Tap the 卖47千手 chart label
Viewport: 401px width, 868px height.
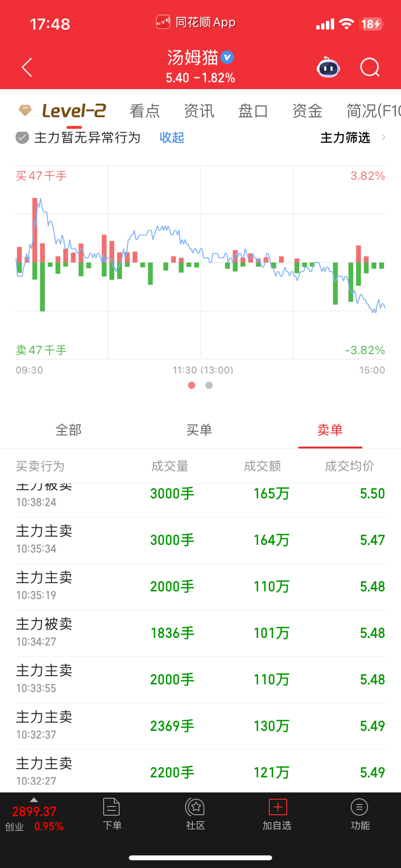tap(41, 350)
